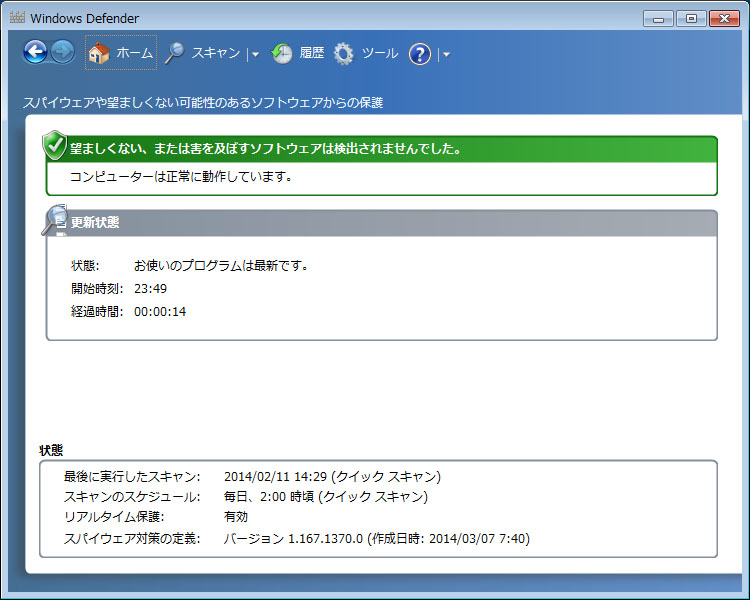Click the real-time protection value 有効
This screenshot has height=600, width=750.
tap(236, 517)
